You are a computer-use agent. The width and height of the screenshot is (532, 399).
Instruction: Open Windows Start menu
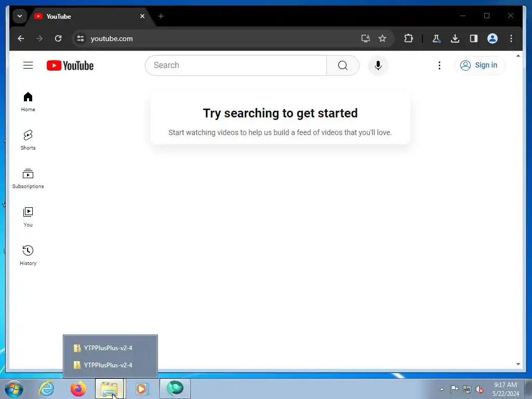point(14,389)
